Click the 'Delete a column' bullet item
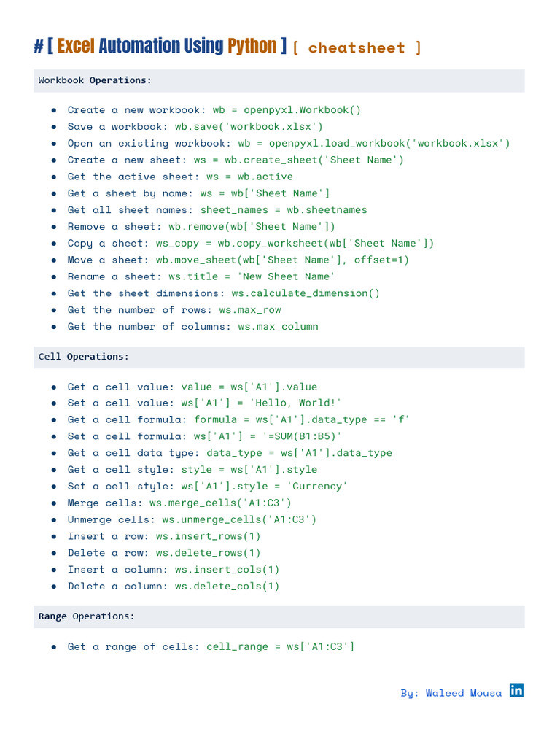 174,587
